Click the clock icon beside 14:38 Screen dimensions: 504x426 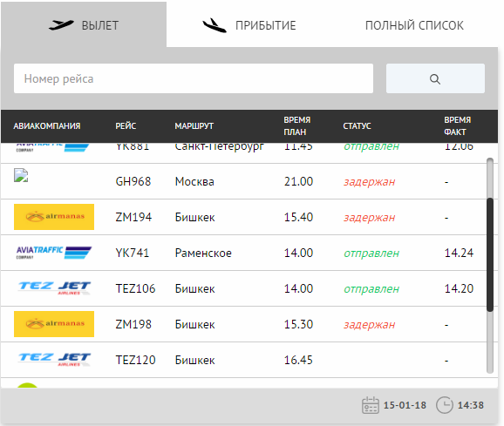click(x=445, y=405)
